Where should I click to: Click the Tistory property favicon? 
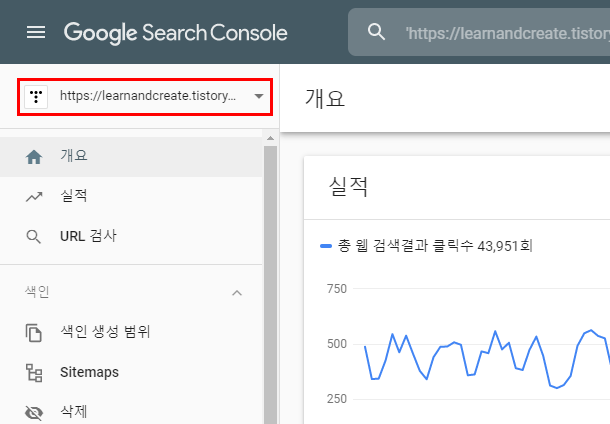coord(36,96)
